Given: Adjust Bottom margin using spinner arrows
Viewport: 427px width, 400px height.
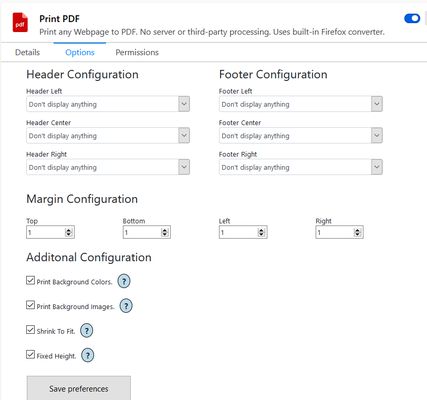Looking at the screenshot, I should point(165,232).
